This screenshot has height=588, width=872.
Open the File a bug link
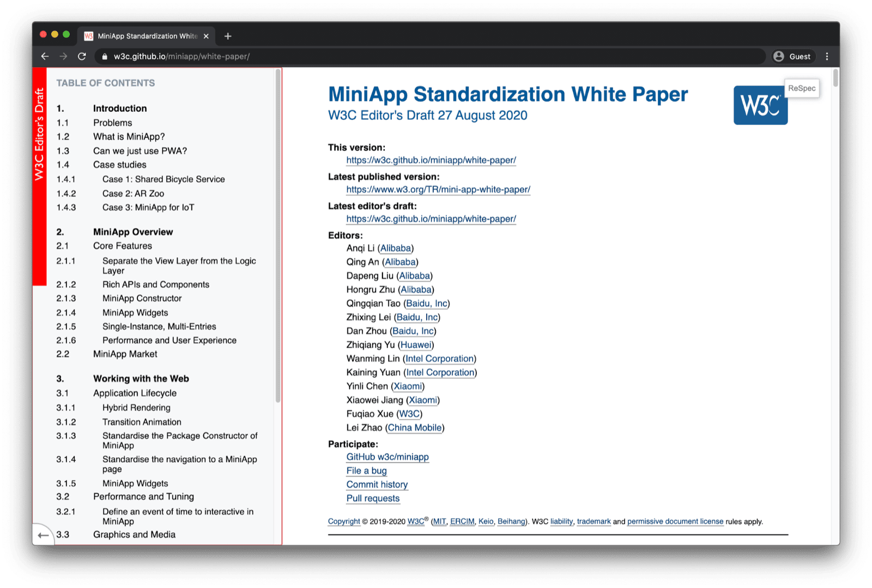click(366, 471)
